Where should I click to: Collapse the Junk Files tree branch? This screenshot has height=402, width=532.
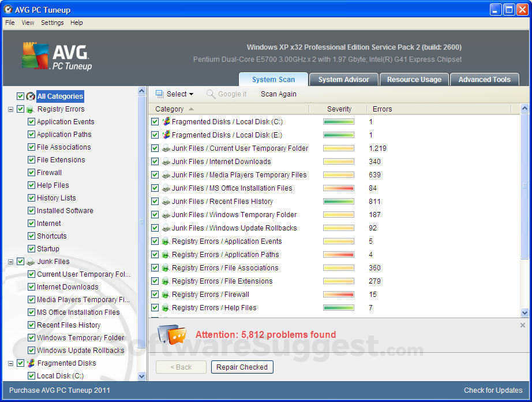coord(10,261)
